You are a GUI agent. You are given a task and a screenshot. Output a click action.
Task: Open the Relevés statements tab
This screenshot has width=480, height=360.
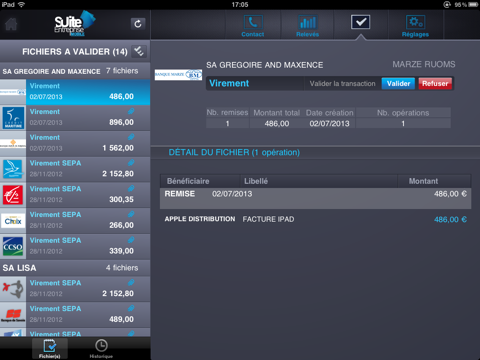coord(307,26)
